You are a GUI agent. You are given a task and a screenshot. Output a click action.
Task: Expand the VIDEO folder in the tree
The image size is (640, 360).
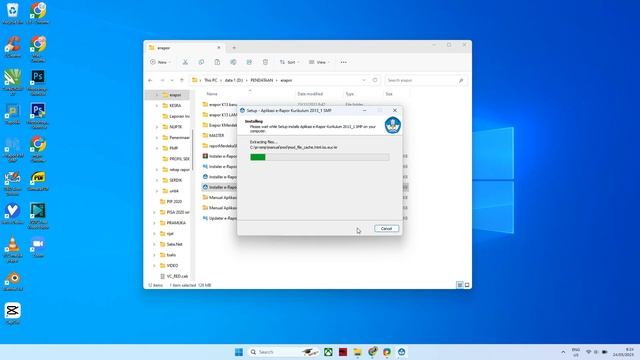tap(154, 265)
